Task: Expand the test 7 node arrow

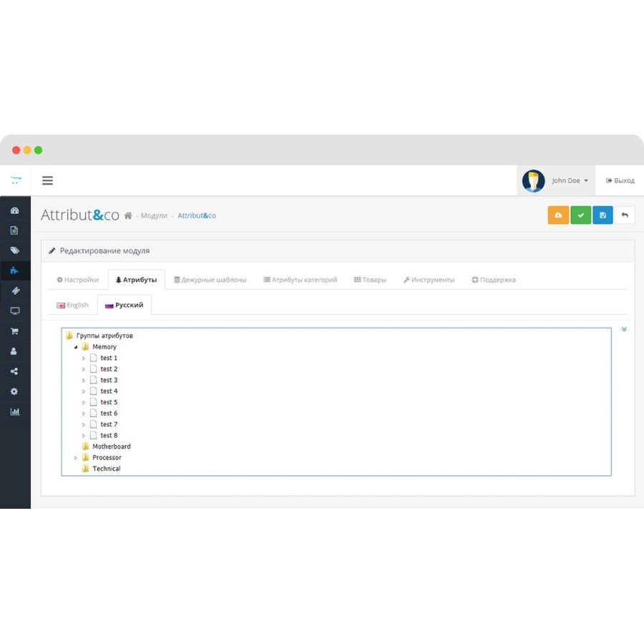Action: click(84, 424)
